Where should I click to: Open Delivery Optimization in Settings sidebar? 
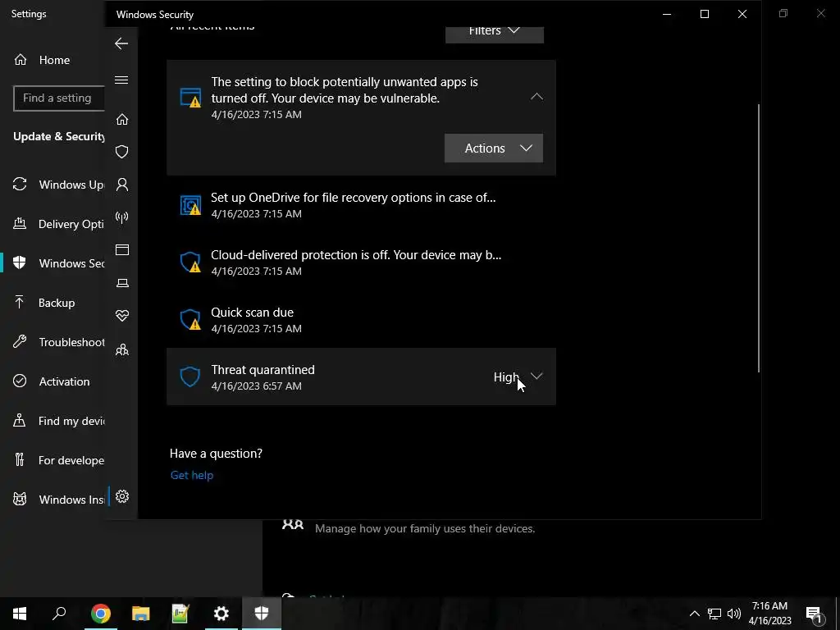pos(52,224)
